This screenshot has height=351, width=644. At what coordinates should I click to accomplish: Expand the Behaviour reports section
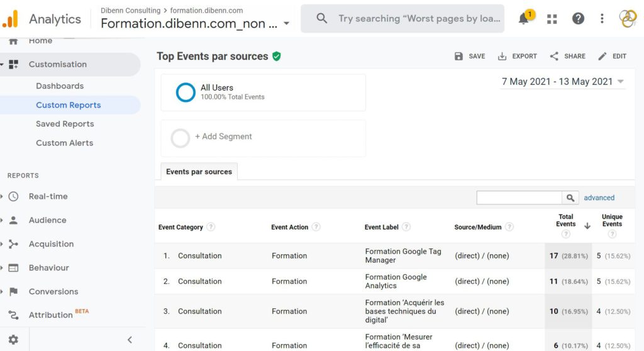point(2,268)
